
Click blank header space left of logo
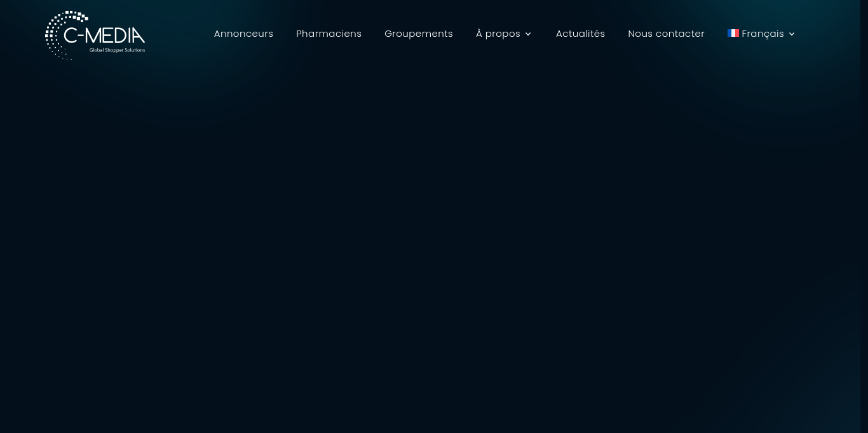click(x=22, y=34)
